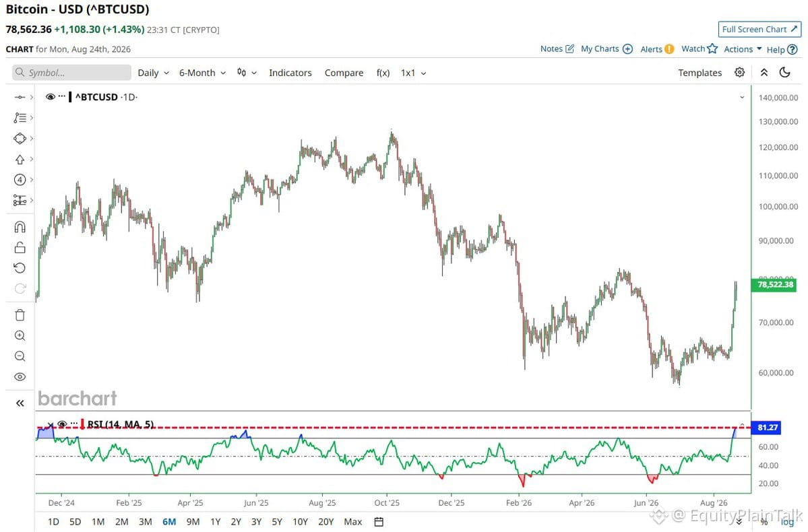Viewport: 808px width, 532px height.
Task: Toggle log scale mode
Action: [x=787, y=522]
